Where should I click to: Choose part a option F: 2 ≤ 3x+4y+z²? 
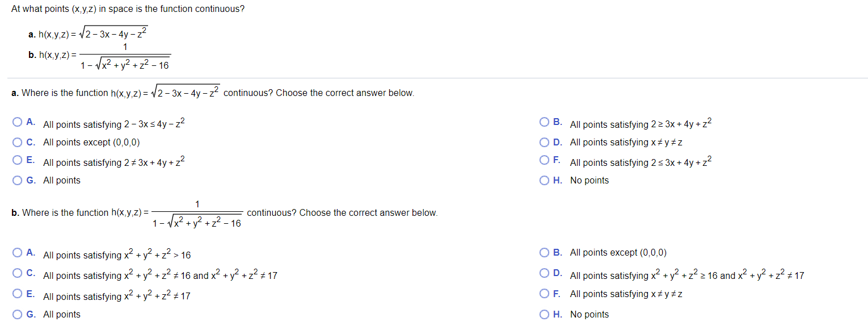[x=544, y=161]
